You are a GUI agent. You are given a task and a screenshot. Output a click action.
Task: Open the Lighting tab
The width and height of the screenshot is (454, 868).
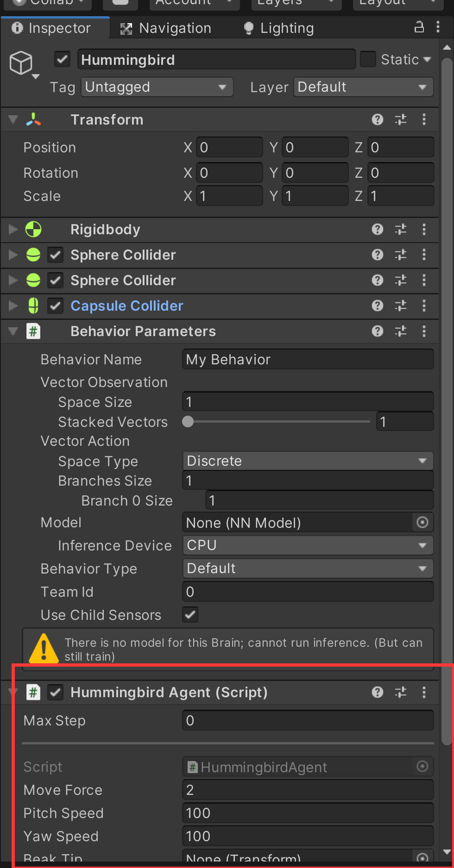278,28
